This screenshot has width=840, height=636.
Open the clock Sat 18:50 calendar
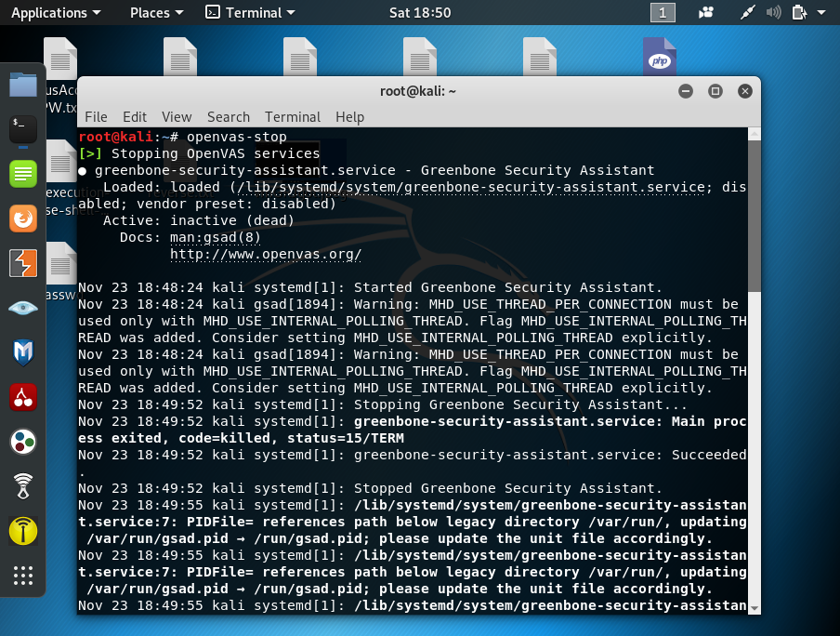[x=420, y=13]
